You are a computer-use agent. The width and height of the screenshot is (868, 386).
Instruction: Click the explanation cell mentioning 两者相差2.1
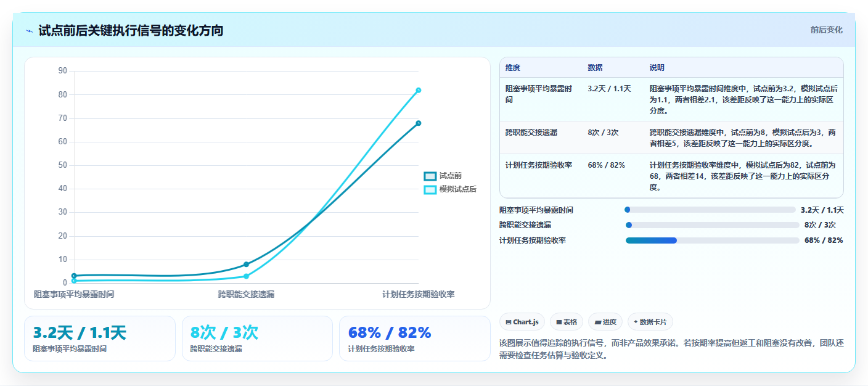(743, 99)
